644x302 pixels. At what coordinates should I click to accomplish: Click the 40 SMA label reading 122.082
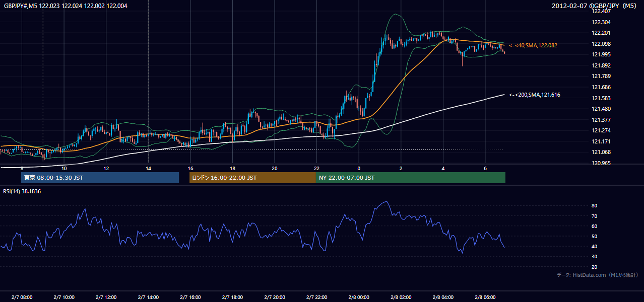click(533, 45)
